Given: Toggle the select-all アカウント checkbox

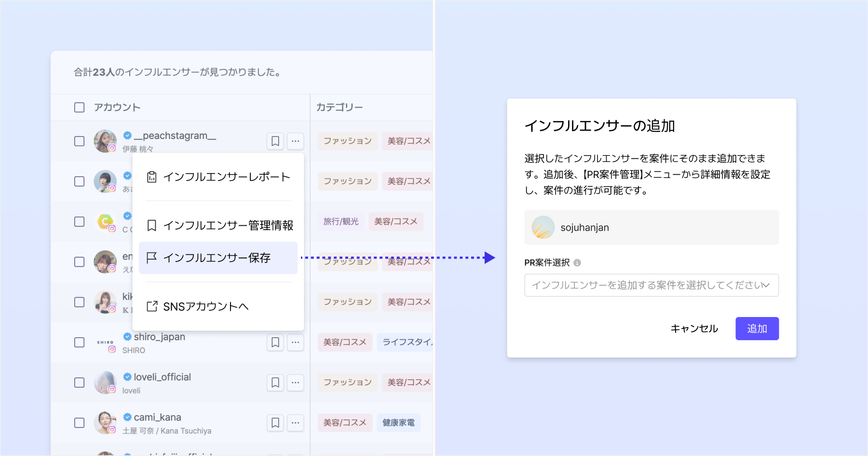Looking at the screenshot, I should 80,107.
